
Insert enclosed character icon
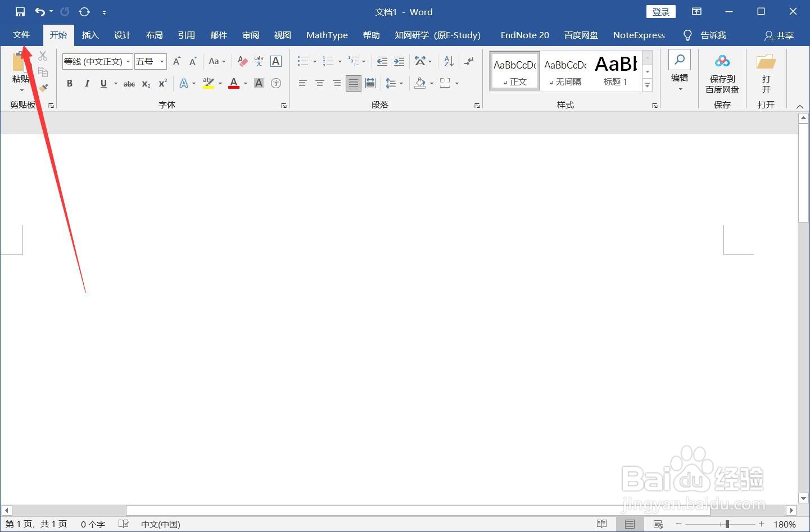tap(276, 83)
